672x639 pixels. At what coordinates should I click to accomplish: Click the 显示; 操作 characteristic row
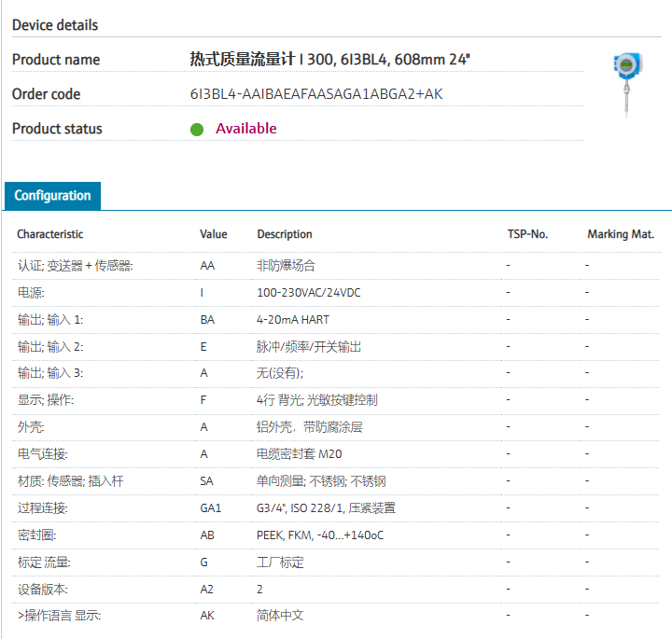46,400
